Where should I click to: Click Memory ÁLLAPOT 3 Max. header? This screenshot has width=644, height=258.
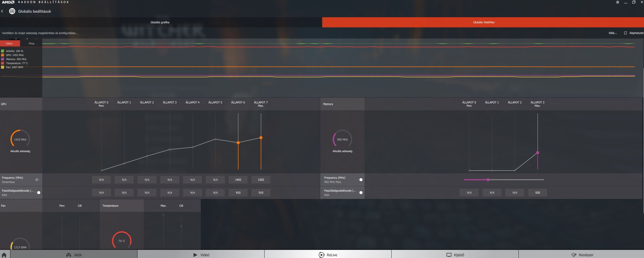[x=537, y=104]
